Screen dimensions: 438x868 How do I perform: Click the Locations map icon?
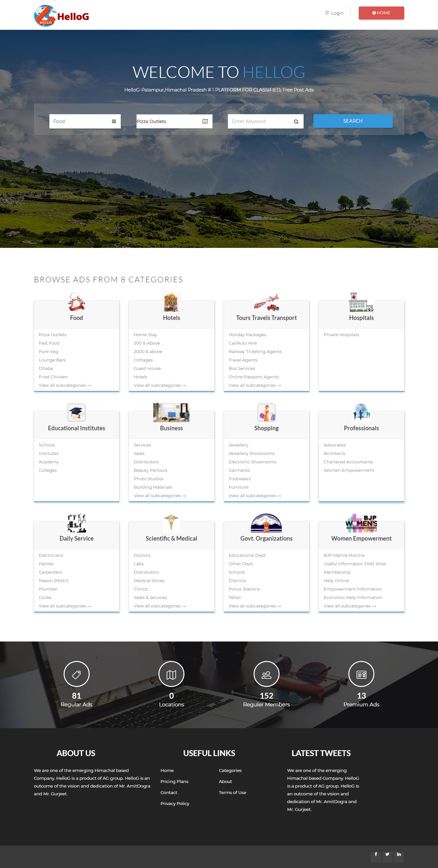click(171, 674)
